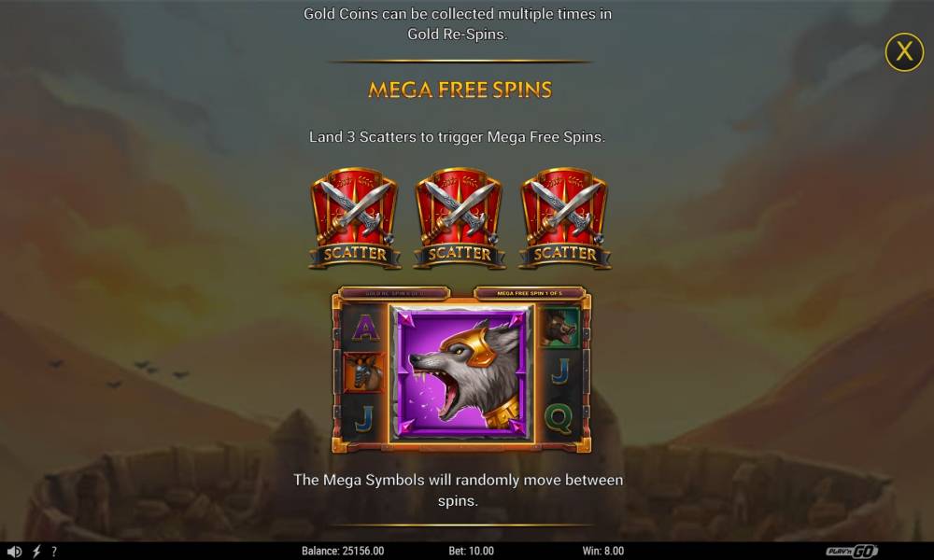Click the blue J symbol on right reel
Viewport: 934px width, 560px height.
559,372
